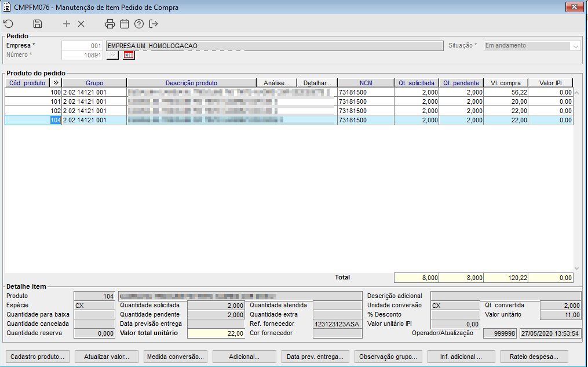The height and width of the screenshot is (367, 588).
Task: Click the printer icon
Action: (110, 24)
